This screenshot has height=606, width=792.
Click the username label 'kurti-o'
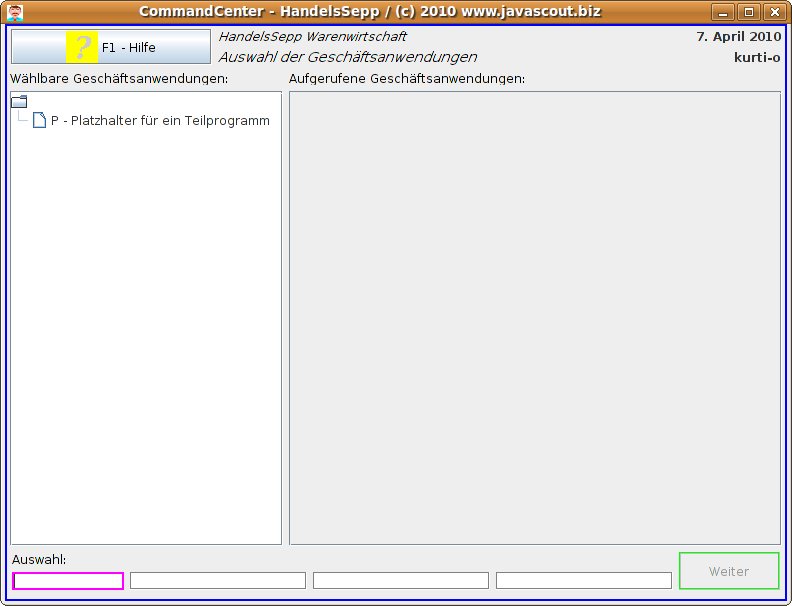[756, 57]
